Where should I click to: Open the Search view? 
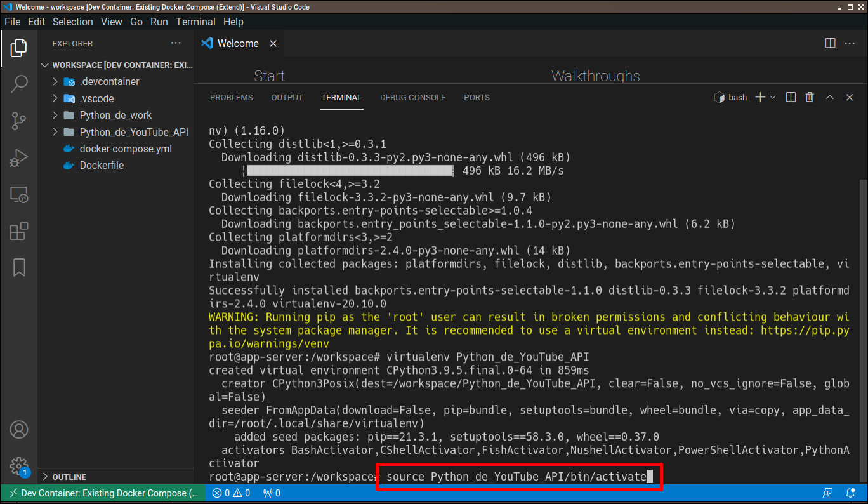coord(19,83)
